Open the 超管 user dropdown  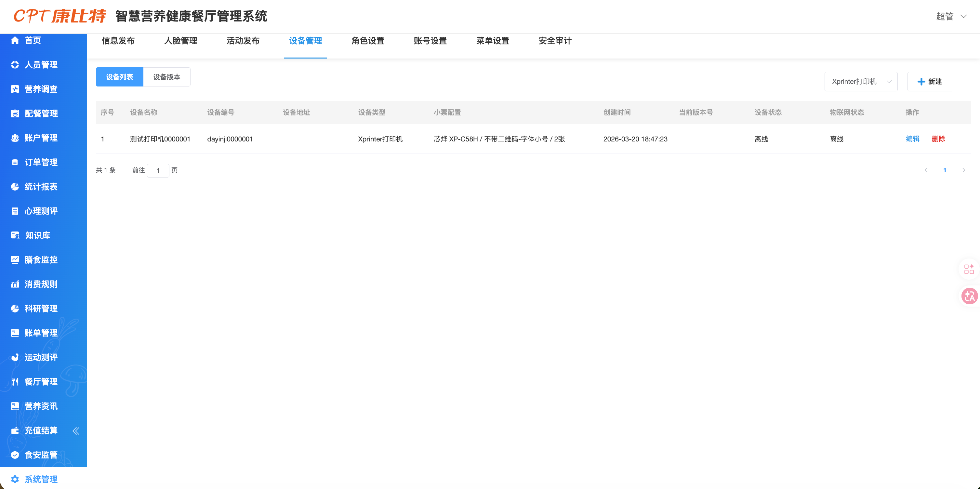(x=951, y=16)
